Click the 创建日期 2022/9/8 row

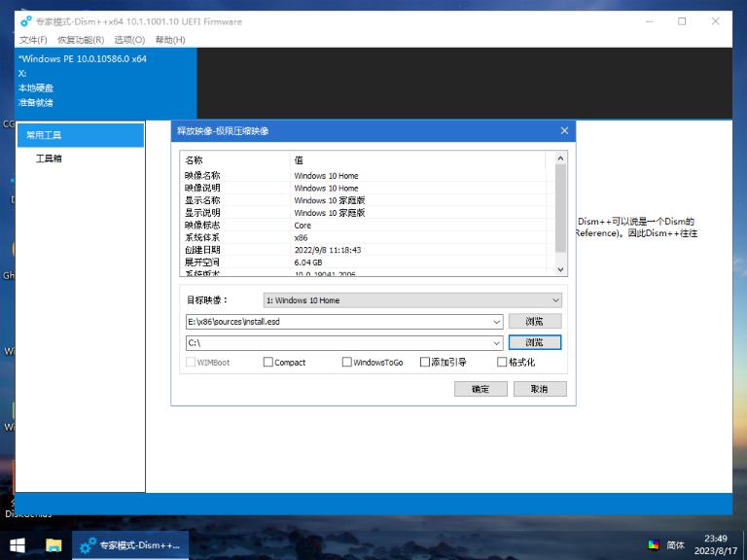pyautogui.click(x=365, y=250)
